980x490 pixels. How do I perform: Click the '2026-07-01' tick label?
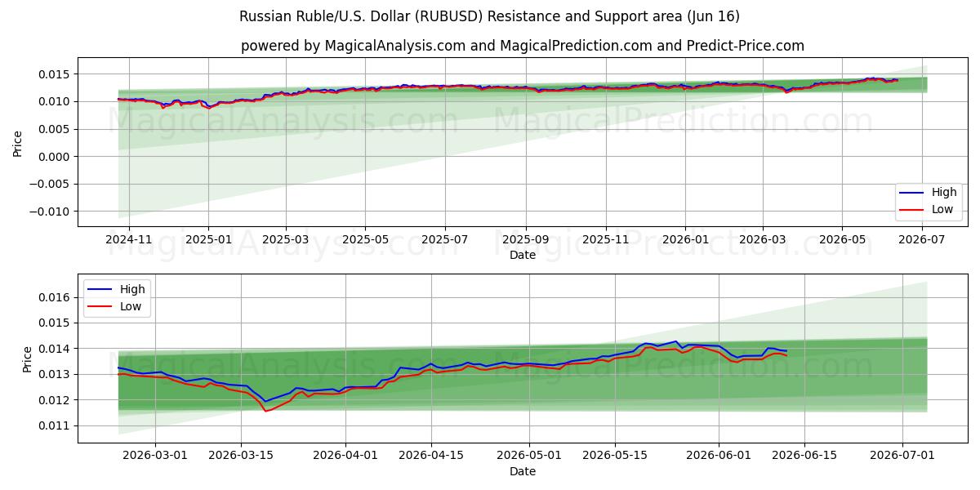[x=902, y=456]
